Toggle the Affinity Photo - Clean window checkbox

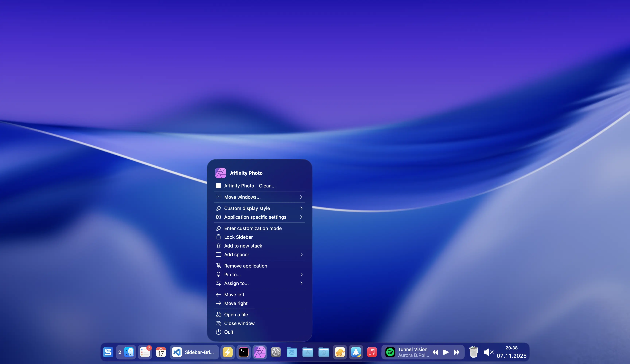(219, 186)
